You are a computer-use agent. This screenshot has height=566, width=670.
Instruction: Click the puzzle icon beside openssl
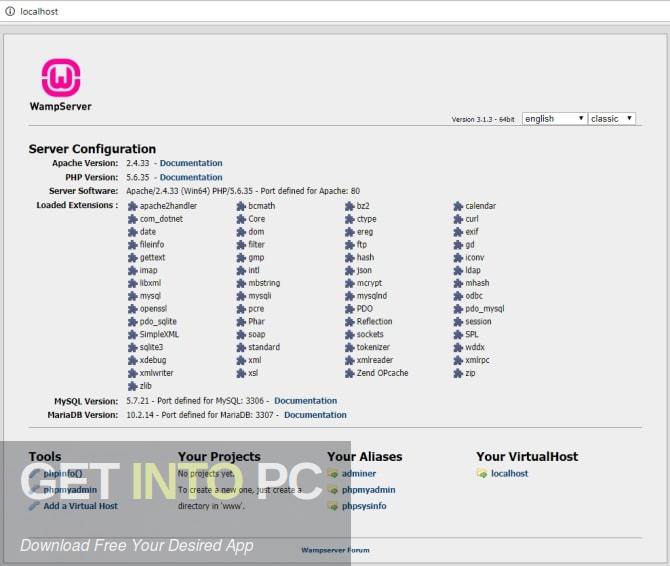[x=132, y=309]
